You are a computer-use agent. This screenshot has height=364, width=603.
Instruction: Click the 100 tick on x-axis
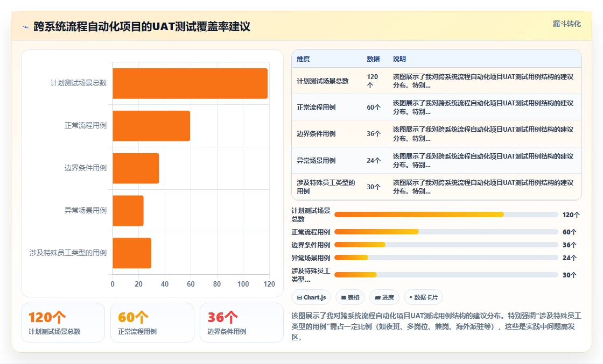pos(243,284)
